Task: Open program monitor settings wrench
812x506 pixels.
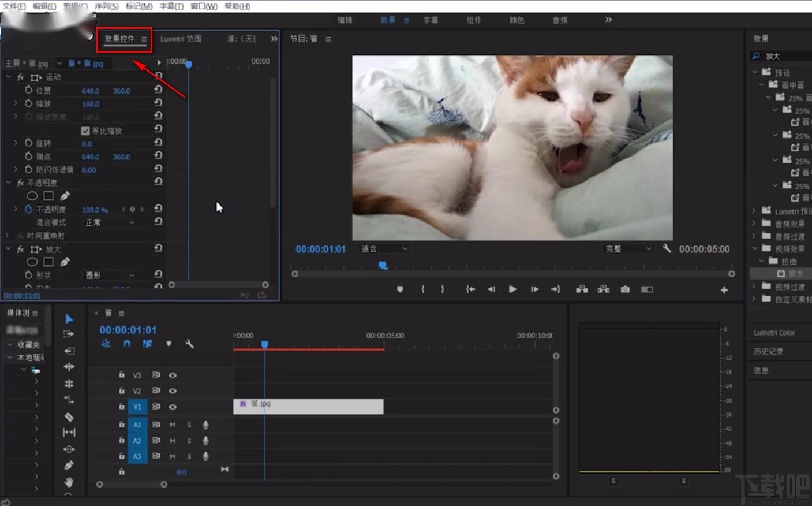Action: 667,248
